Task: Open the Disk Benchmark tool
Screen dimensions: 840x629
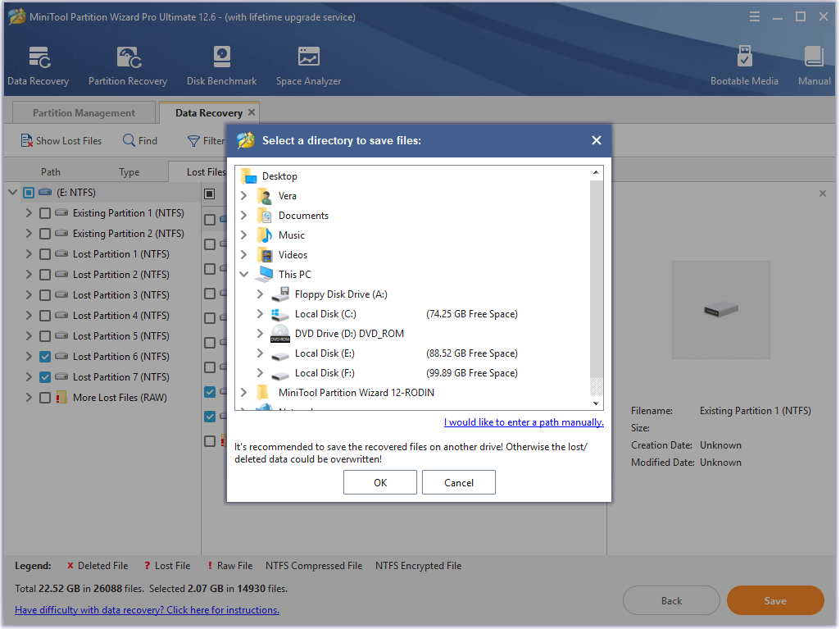Action: (x=221, y=66)
